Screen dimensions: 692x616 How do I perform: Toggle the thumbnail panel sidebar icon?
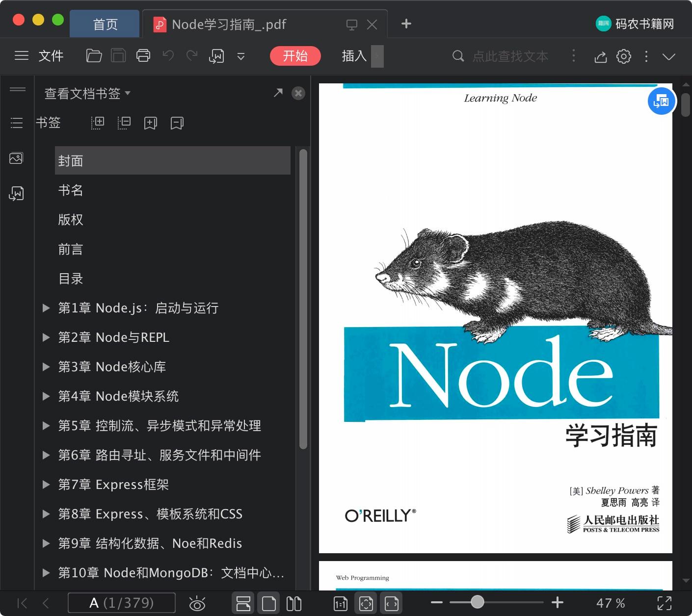point(16,158)
